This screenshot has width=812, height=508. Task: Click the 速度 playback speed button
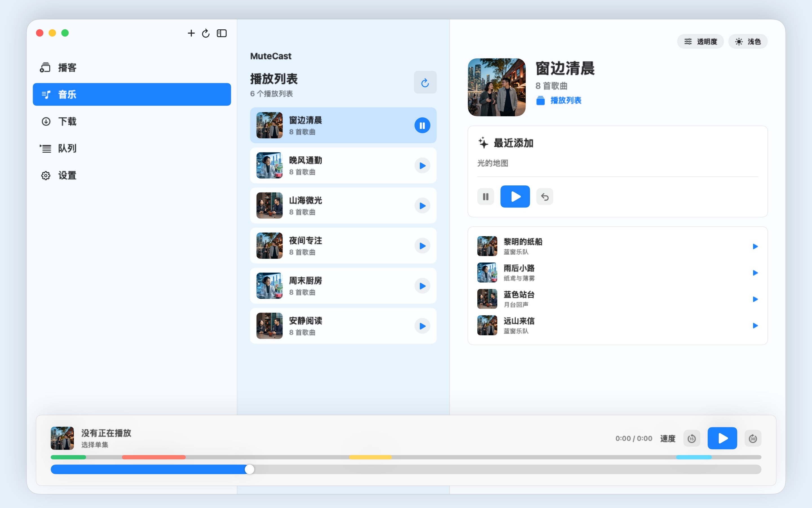pos(667,439)
